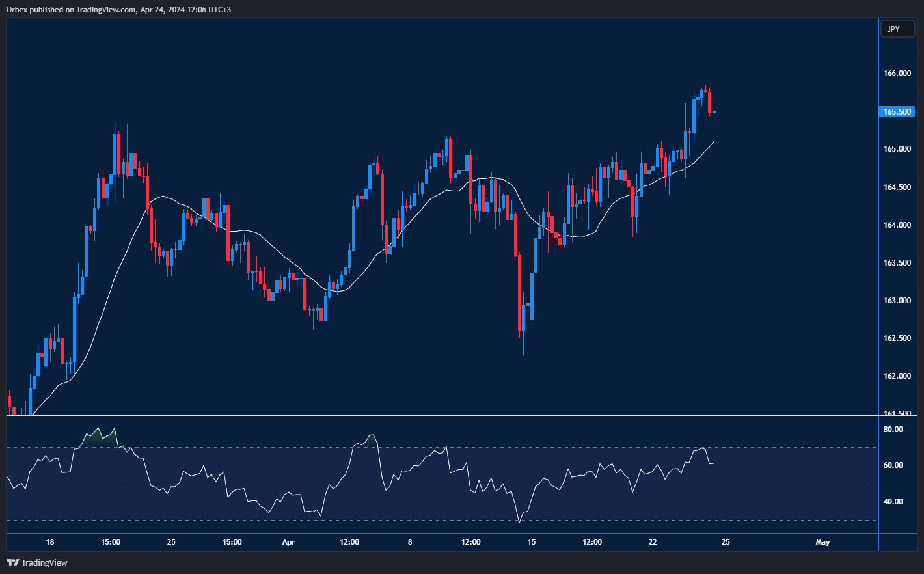The height and width of the screenshot is (574, 924).
Task: Click the 162.000 price scale label
Action: point(897,376)
